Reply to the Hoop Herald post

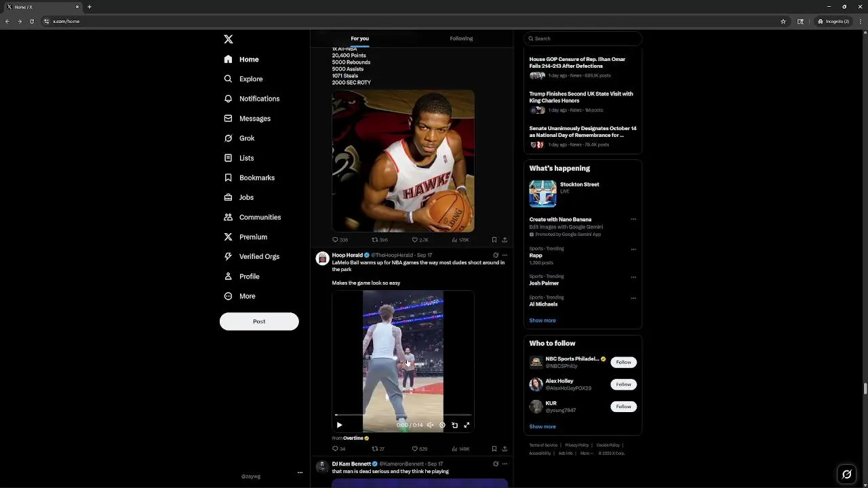[338, 449]
